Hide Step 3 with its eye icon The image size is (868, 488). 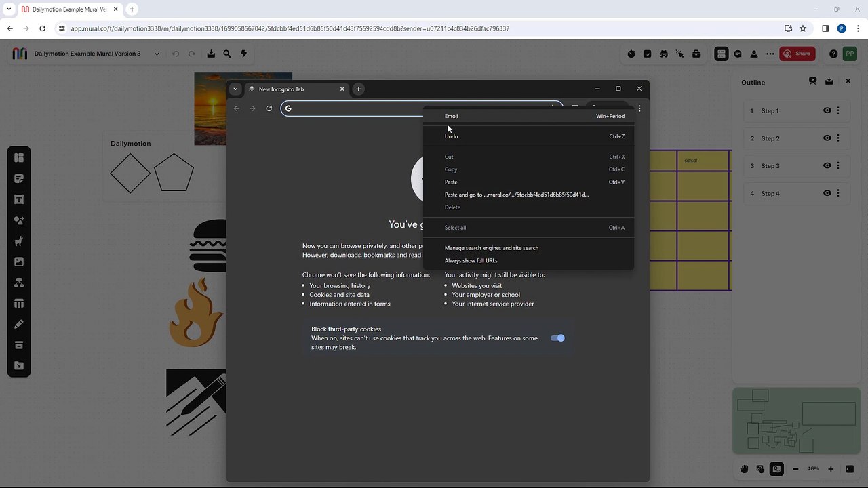click(827, 165)
